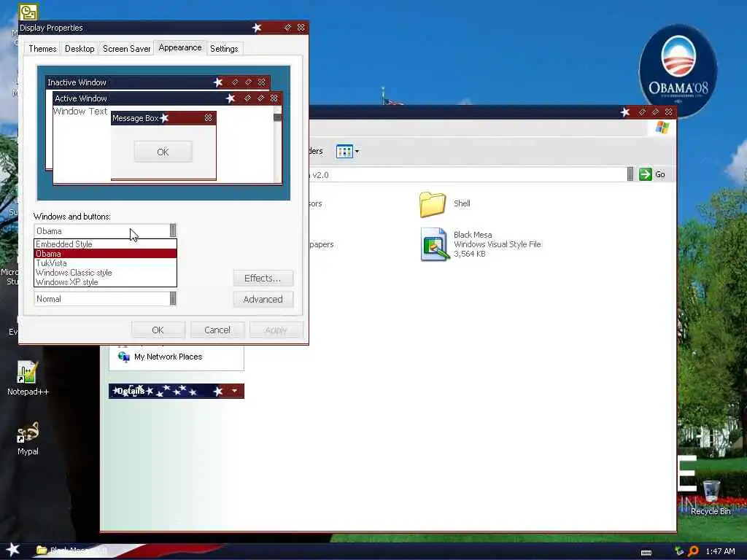Viewport: 747px width, 560px height.
Task: Select Windows XP style option
Action: 105,282
